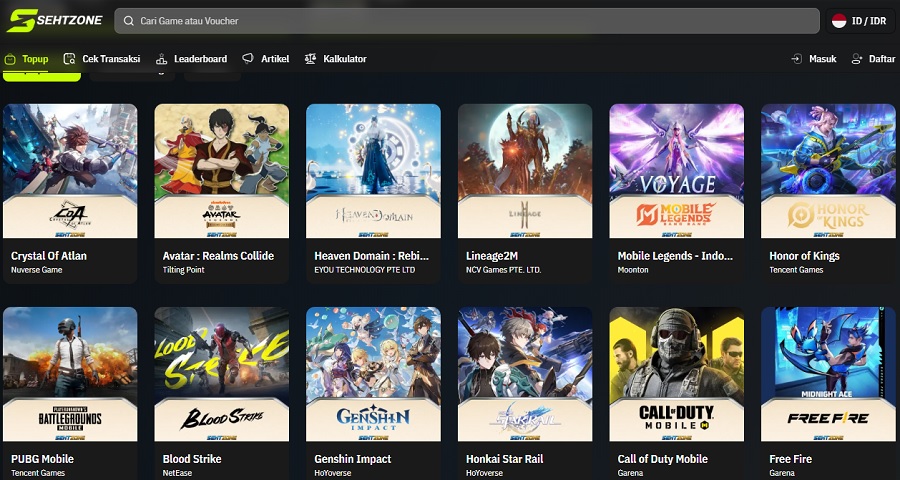The image size is (900, 480).
Task: Go to the Leaderboard page
Action: [x=191, y=59]
